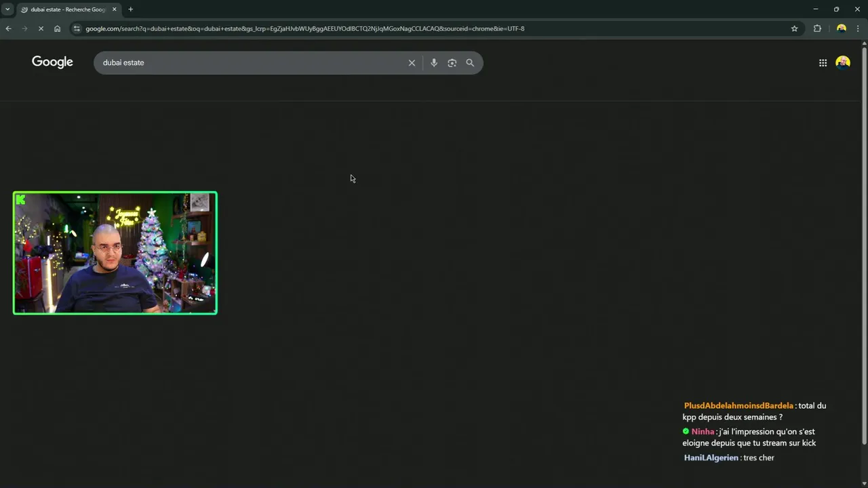868x488 pixels.
Task: Minimize the Chrome window
Action: click(x=815, y=9)
